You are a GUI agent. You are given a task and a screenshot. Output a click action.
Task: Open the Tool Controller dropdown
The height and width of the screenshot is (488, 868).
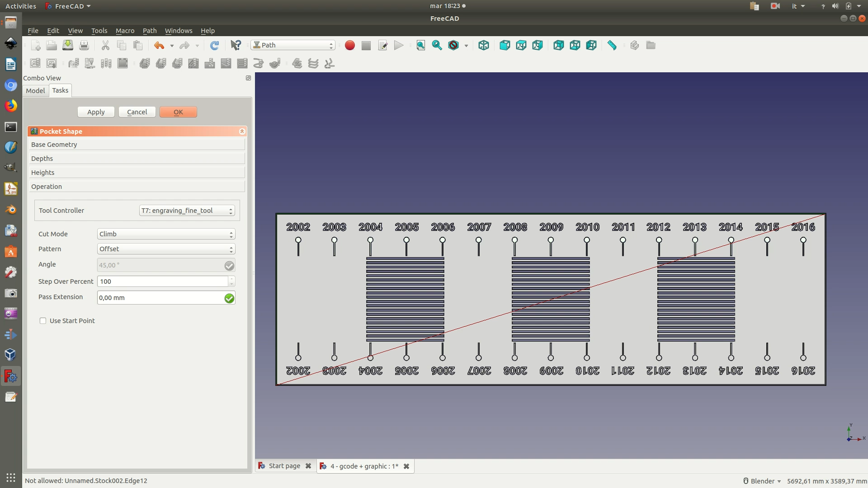[187, 211]
